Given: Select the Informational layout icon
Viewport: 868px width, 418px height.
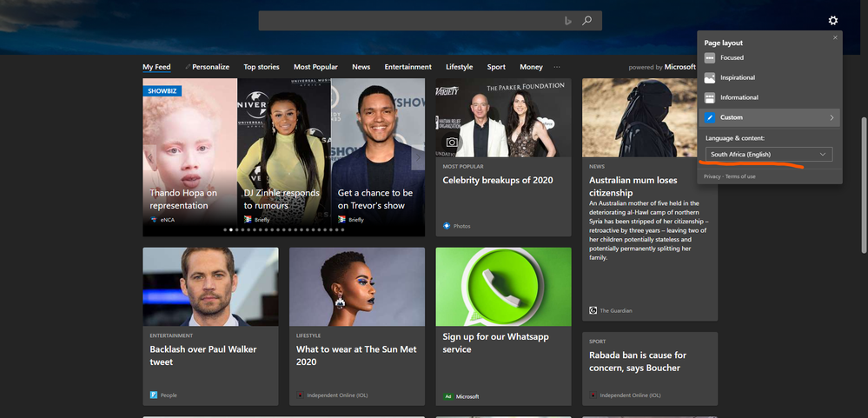Looking at the screenshot, I should (x=710, y=97).
